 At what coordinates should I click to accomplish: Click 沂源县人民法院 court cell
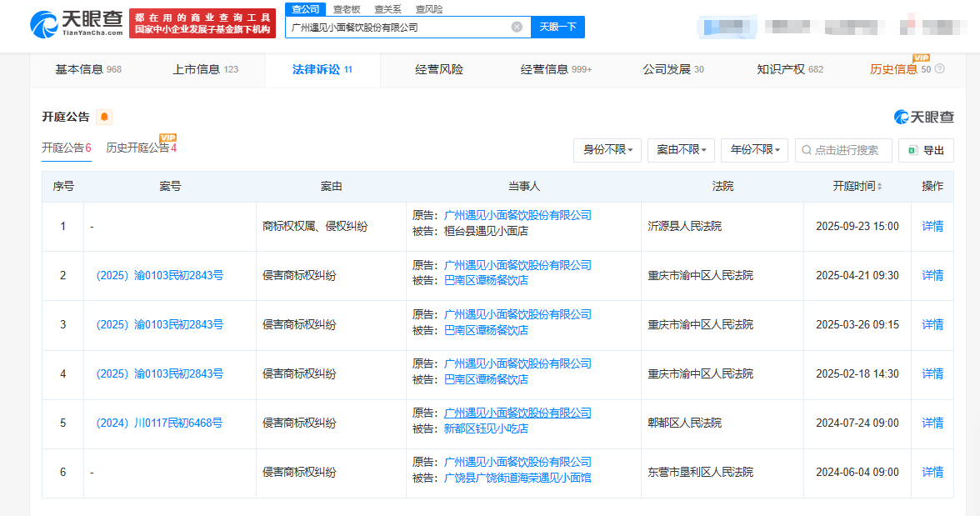(684, 227)
